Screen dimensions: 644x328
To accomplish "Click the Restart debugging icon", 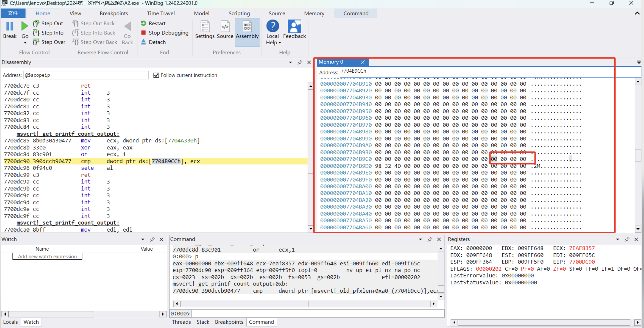I will click(143, 23).
